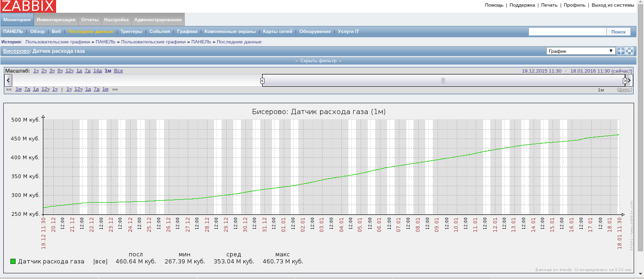Open Пользовательские графики link after История

[x=57, y=42]
